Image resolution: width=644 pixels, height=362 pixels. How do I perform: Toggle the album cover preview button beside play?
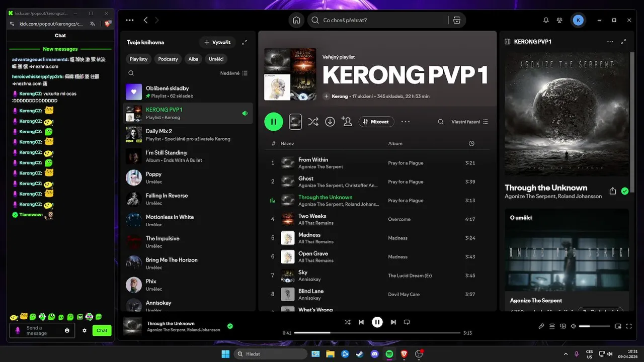point(295,122)
